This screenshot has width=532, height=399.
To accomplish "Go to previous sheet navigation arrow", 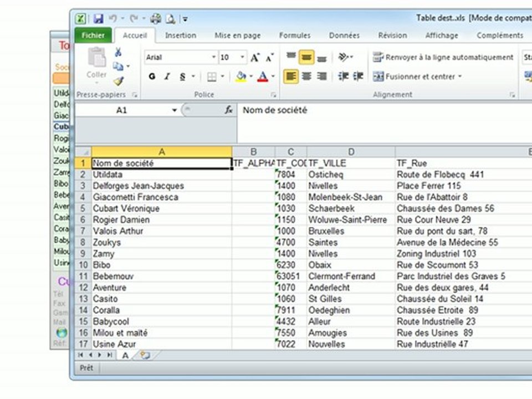I will 90,355.
